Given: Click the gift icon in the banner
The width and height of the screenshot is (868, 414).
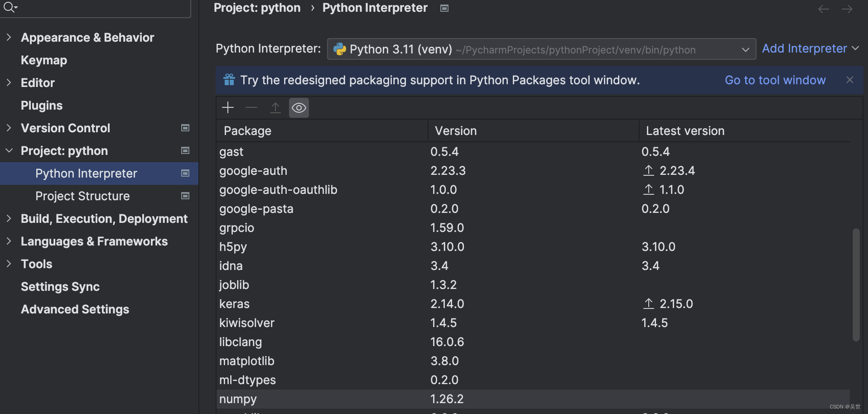Looking at the screenshot, I should point(229,80).
